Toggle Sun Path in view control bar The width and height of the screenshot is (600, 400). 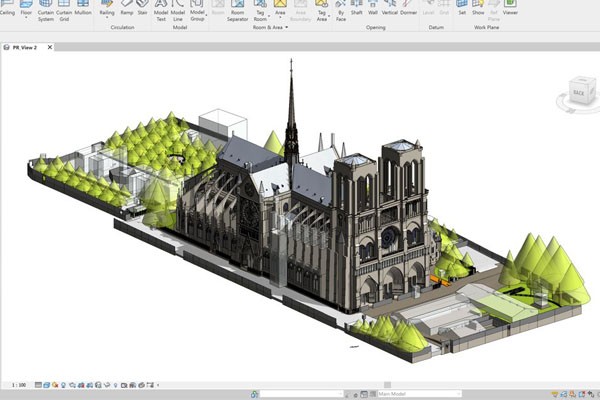(x=55, y=385)
